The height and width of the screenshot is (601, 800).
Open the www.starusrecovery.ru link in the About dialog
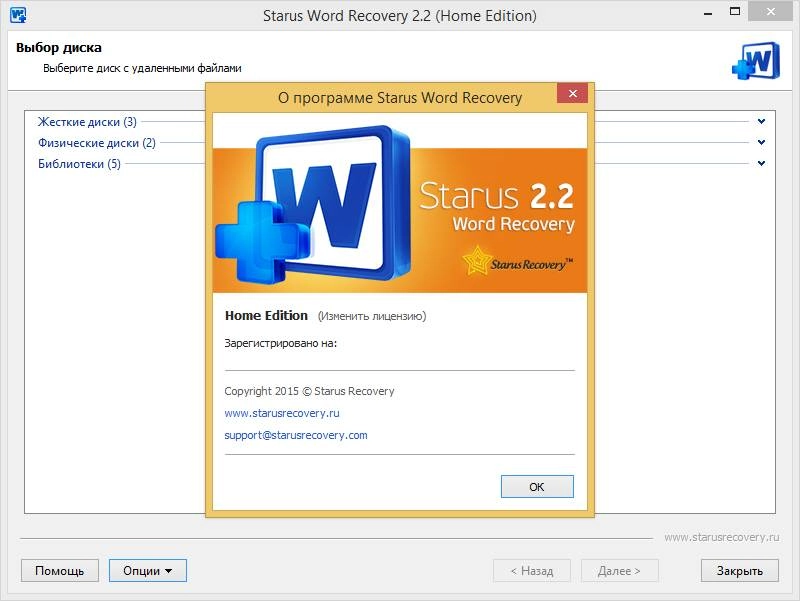[282, 413]
